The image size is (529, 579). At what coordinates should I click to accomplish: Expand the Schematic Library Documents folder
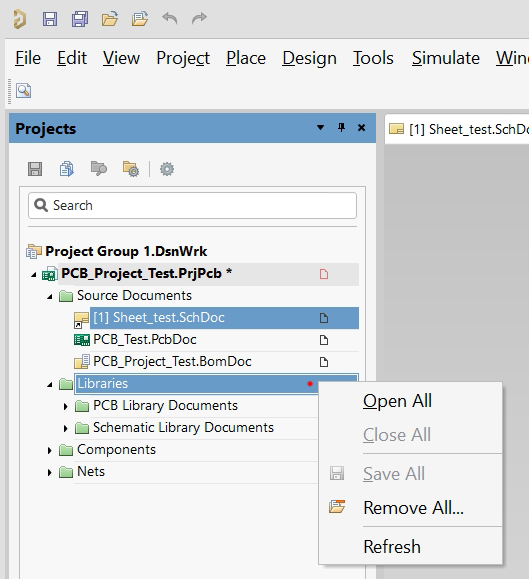(66, 428)
